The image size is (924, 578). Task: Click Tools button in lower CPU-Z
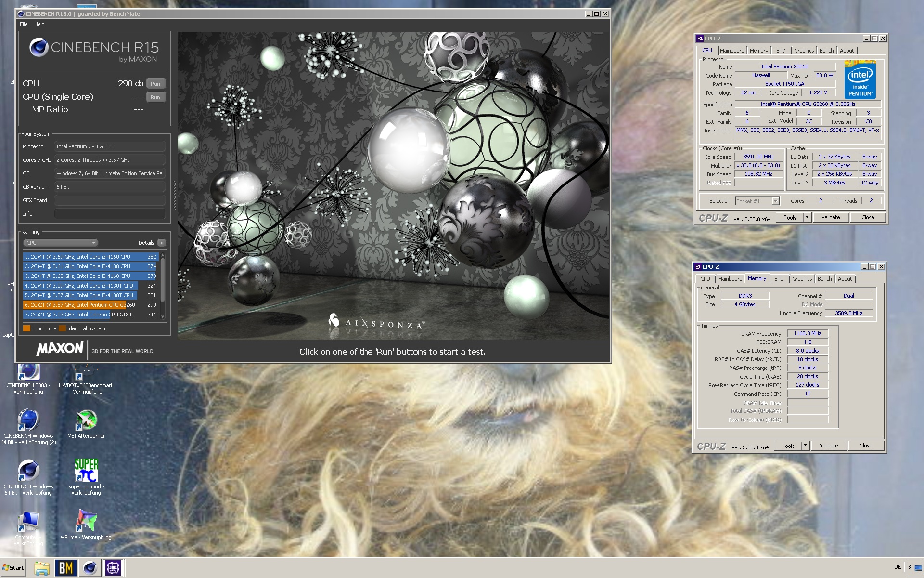point(788,446)
